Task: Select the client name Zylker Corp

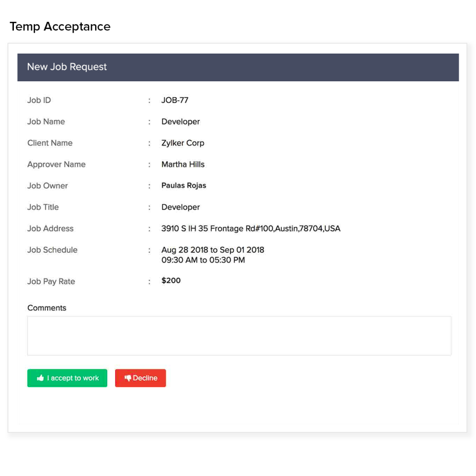Action: pyautogui.click(x=183, y=143)
